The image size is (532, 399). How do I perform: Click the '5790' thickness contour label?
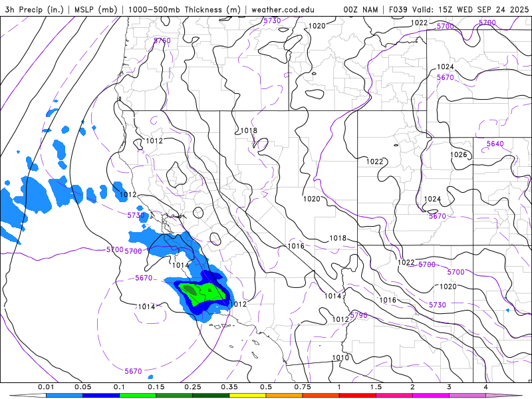click(358, 315)
